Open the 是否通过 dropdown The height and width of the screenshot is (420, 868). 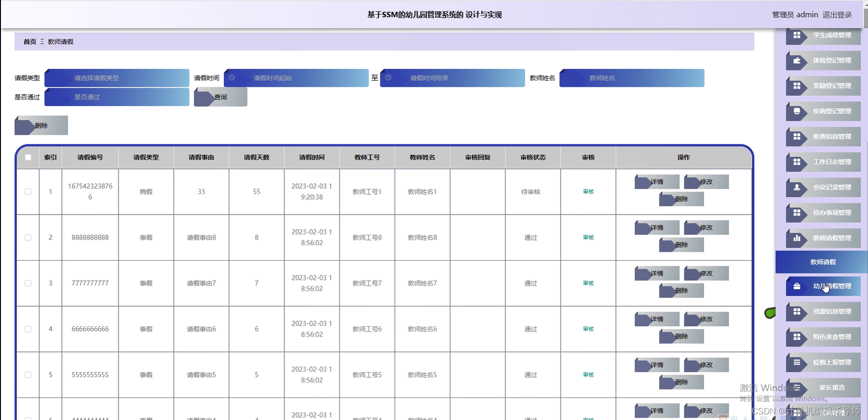tap(117, 97)
